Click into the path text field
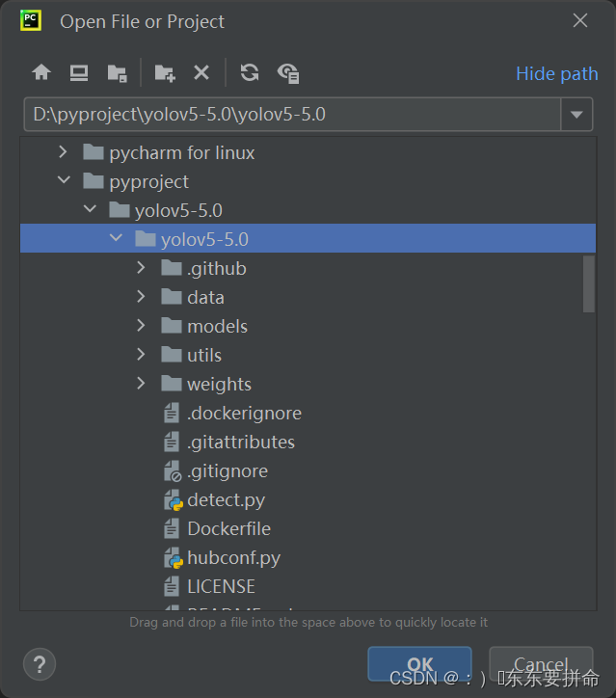 click(292, 115)
